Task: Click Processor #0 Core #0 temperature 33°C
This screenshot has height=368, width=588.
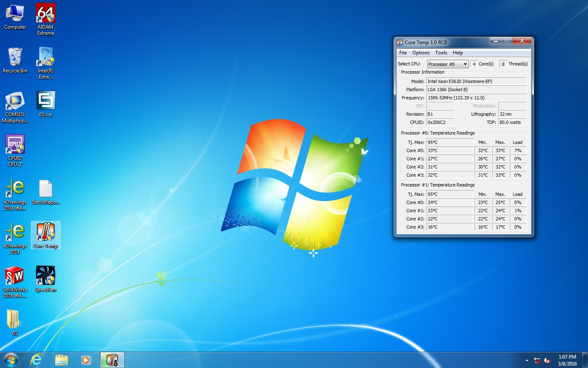Action: tap(450, 150)
